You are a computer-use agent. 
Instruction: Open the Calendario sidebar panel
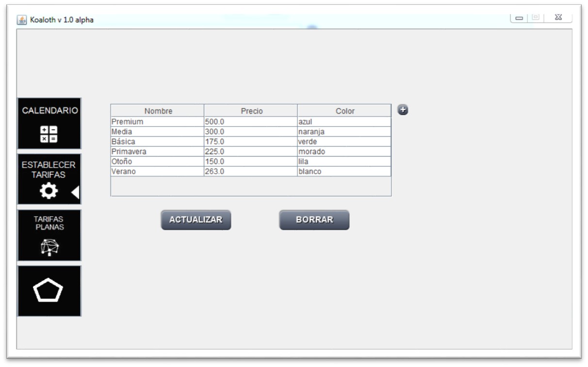click(50, 111)
